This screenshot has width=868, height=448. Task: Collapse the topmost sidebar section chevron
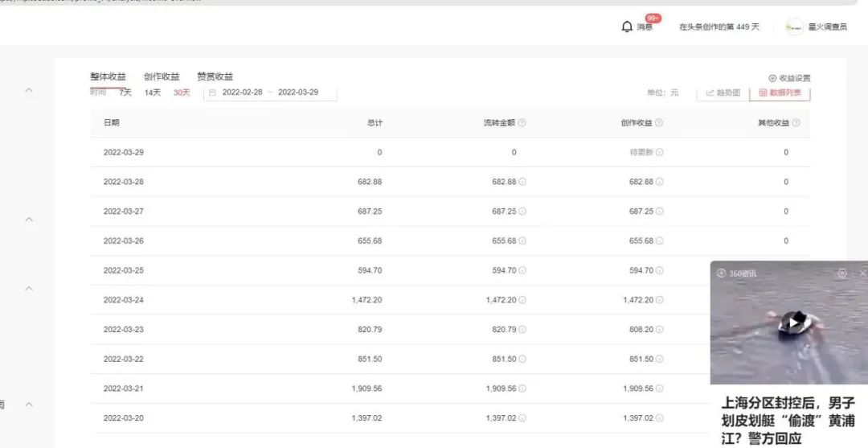tap(29, 90)
